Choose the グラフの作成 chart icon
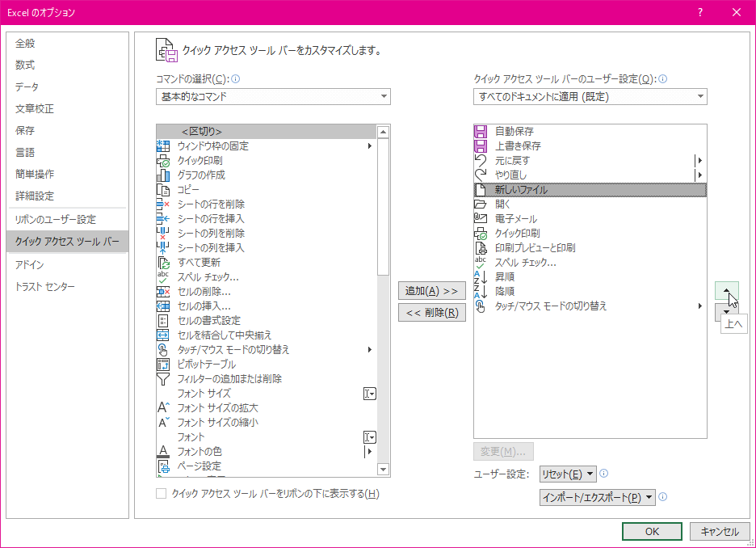This screenshot has height=548, width=756. [163, 175]
